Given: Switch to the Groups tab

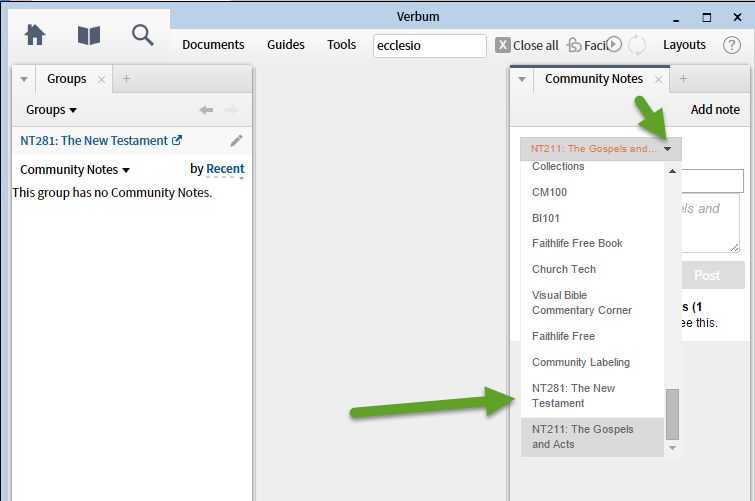Looking at the screenshot, I should [66, 79].
